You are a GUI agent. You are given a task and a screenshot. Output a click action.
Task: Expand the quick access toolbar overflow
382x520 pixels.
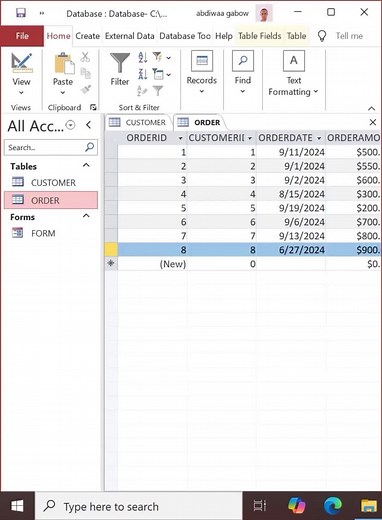(42, 13)
